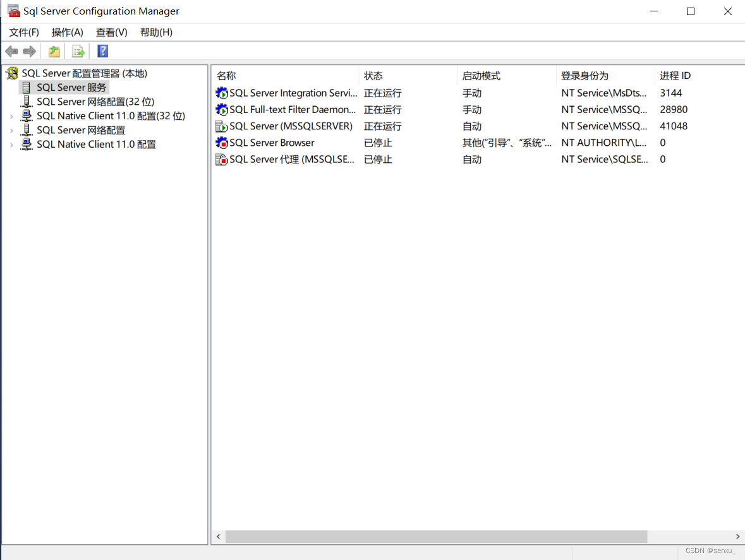Screen dimensions: 745x560
Task: Click NT AUTHORITY\L... login cell
Action: point(603,143)
